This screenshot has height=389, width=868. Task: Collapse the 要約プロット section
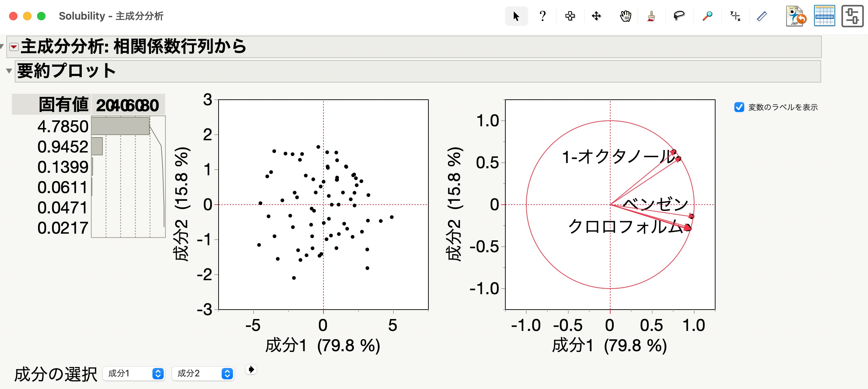[9, 71]
